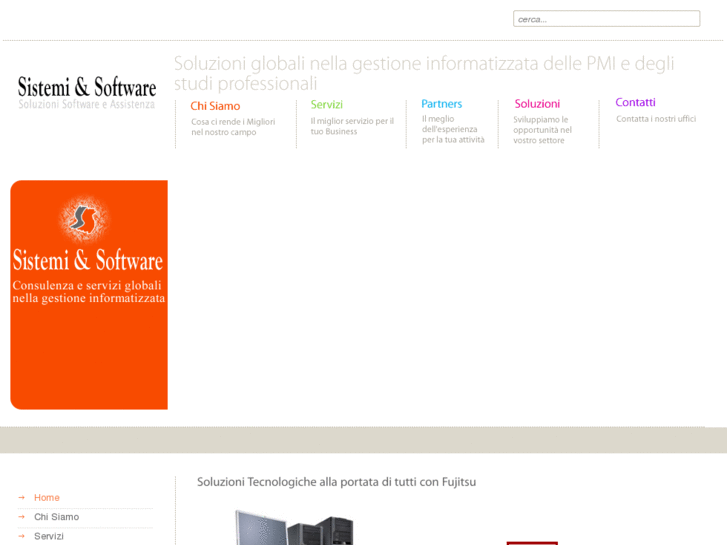Click the Sistemi & Software header logo
The width and height of the screenshot is (727, 545).
click(x=87, y=92)
